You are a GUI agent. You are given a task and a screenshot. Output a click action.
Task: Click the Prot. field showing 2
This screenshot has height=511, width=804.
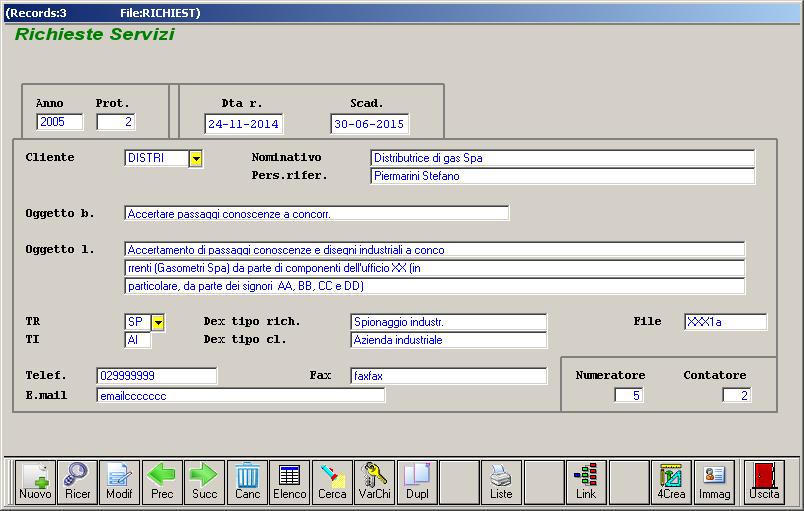point(116,122)
